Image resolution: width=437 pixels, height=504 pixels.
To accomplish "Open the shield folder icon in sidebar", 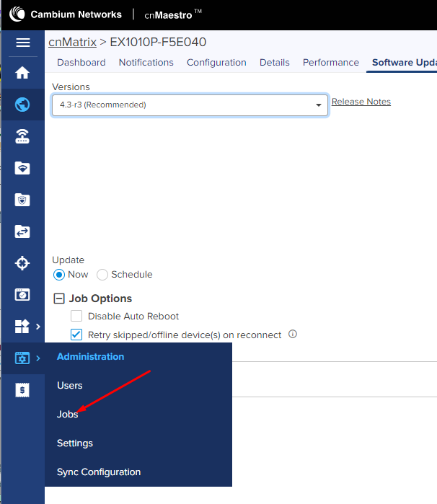I will [22, 200].
